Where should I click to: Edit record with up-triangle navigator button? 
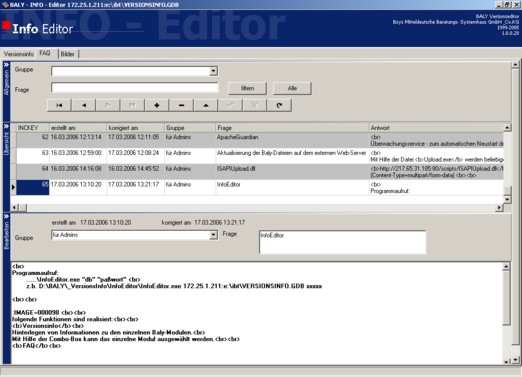click(206, 105)
